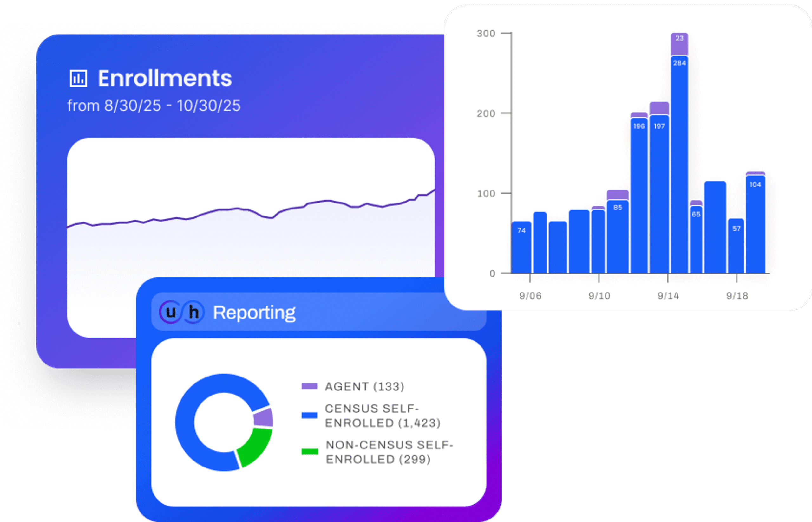The image size is (812, 522).
Task: Click the 9/06 x-axis label
Action: (530, 296)
